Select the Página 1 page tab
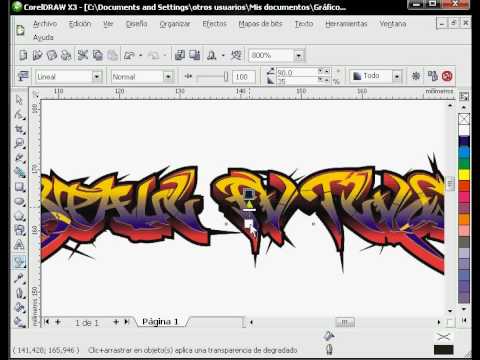Screen dimensions: 480x360 pyautogui.click(x=160, y=322)
